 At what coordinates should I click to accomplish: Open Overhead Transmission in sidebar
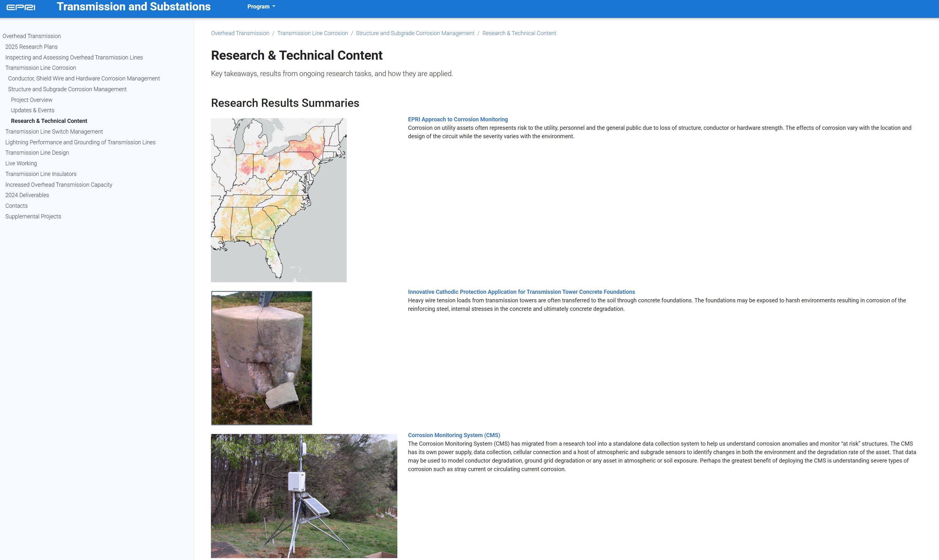32,36
